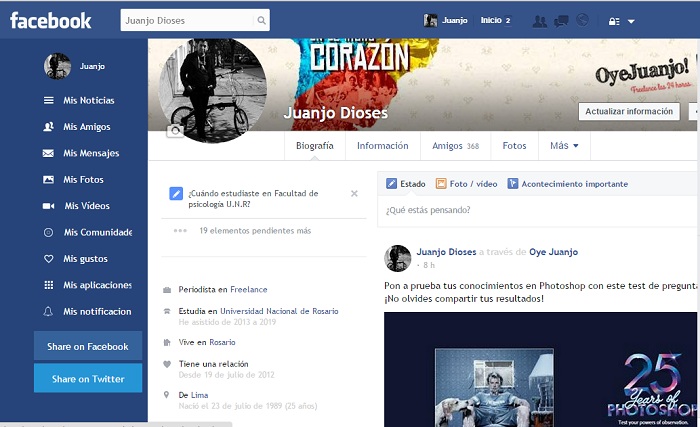
Task: Open the messages chat bubble icon
Action: (x=562, y=20)
